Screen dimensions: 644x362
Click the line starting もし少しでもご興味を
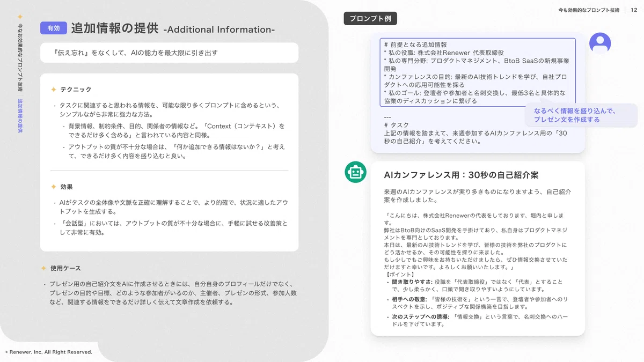[x=475, y=263]
